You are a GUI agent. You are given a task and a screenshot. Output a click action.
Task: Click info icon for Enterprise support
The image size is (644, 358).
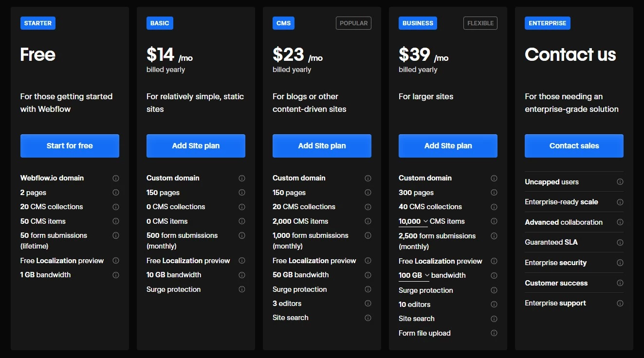(620, 303)
